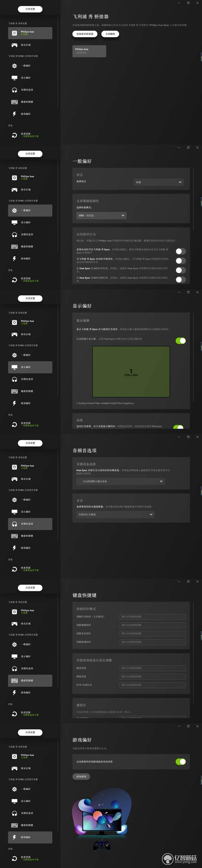The image size is (202, 868).
Task: Click the headphones 音频首选项 icon in the 键盘快捷键 screen sidebar
Action: click(x=15, y=668)
